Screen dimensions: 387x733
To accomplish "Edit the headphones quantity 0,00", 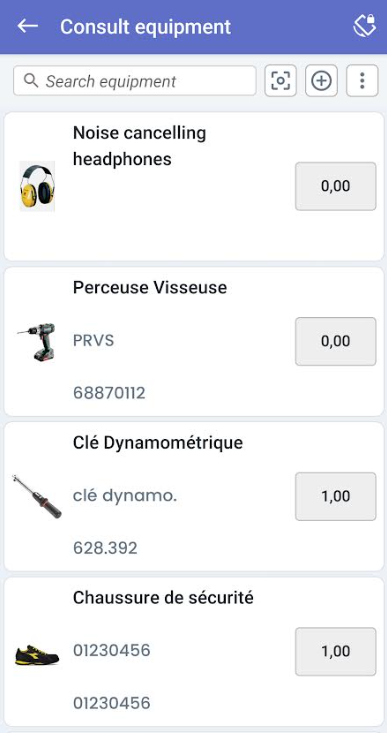I will tap(336, 186).
